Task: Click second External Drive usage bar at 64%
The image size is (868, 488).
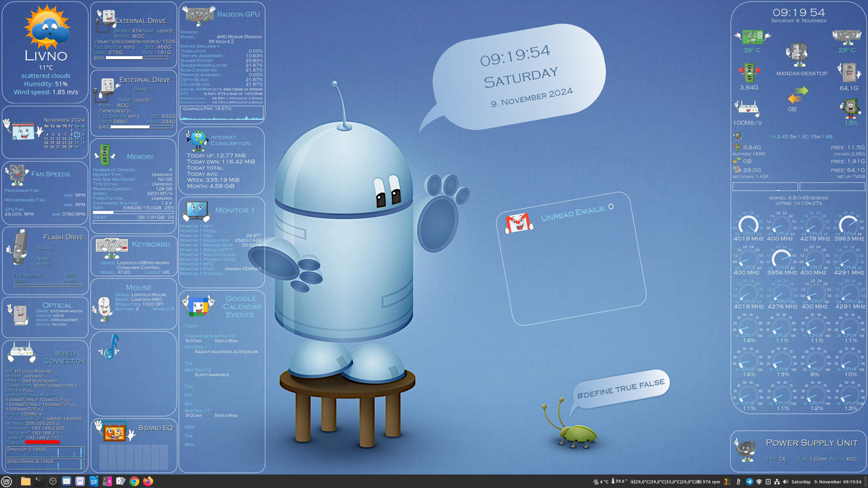Action: click(141, 127)
